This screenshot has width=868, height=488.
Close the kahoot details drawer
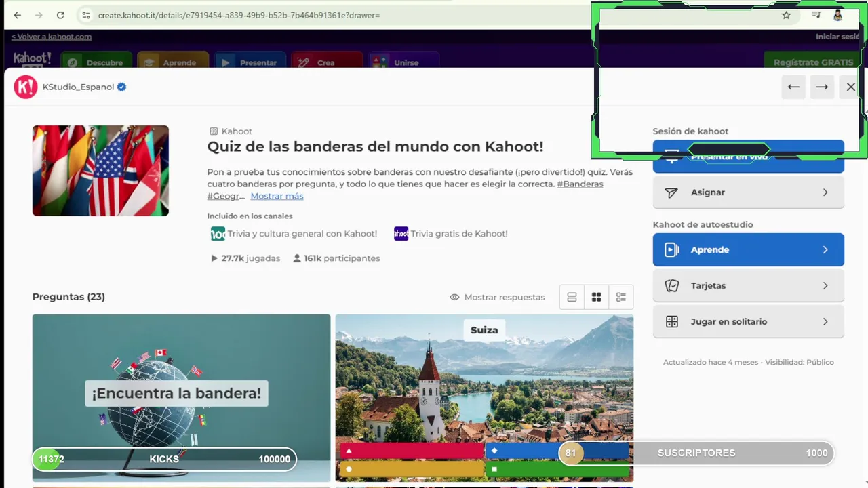[x=850, y=87]
